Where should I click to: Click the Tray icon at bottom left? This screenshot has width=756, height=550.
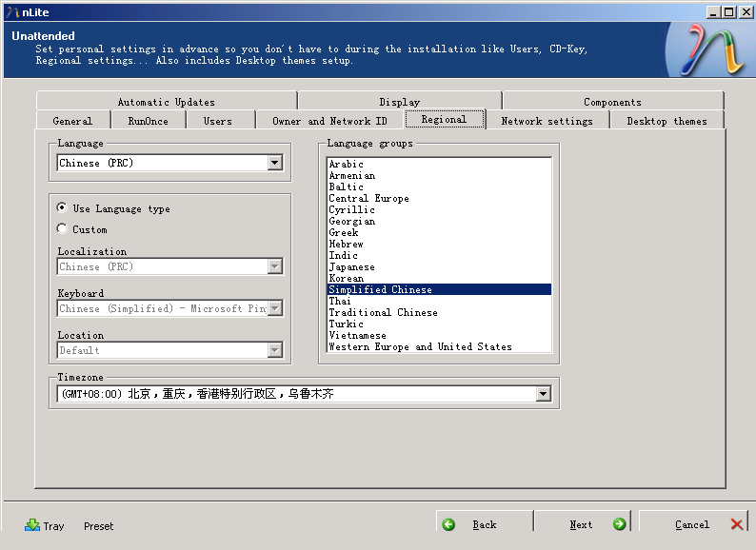pyautogui.click(x=32, y=525)
